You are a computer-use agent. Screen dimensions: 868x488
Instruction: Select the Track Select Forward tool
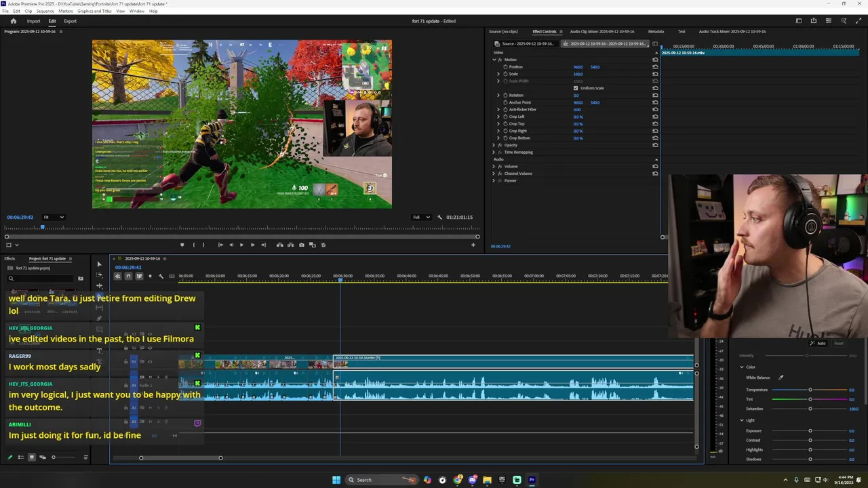[99, 275]
